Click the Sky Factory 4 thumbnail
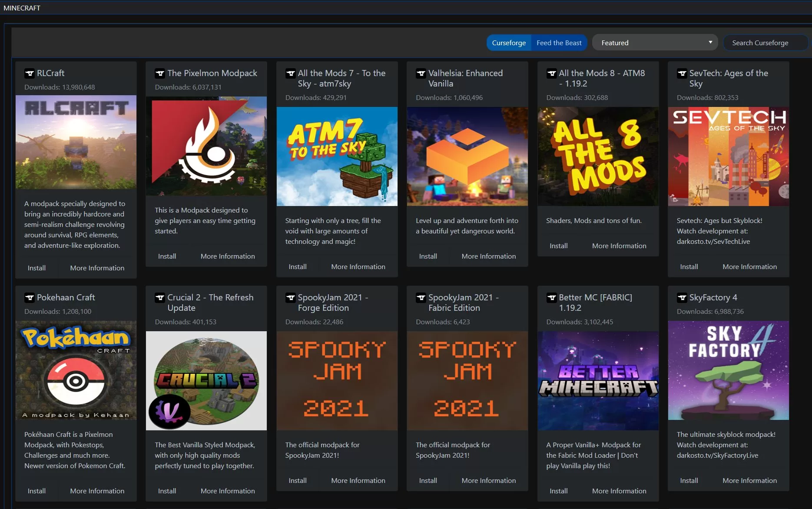Image resolution: width=812 pixels, height=509 pixels. [x=729, y=370]
